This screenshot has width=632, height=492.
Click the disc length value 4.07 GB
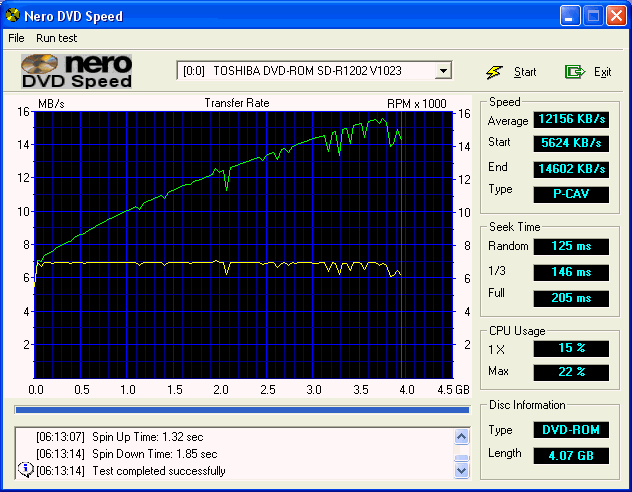point(571,456)
